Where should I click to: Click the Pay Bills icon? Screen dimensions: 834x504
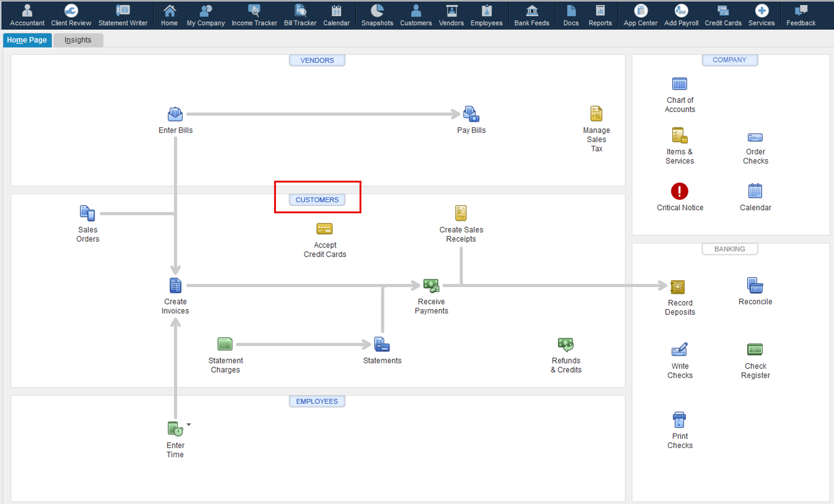coord(471,114)
